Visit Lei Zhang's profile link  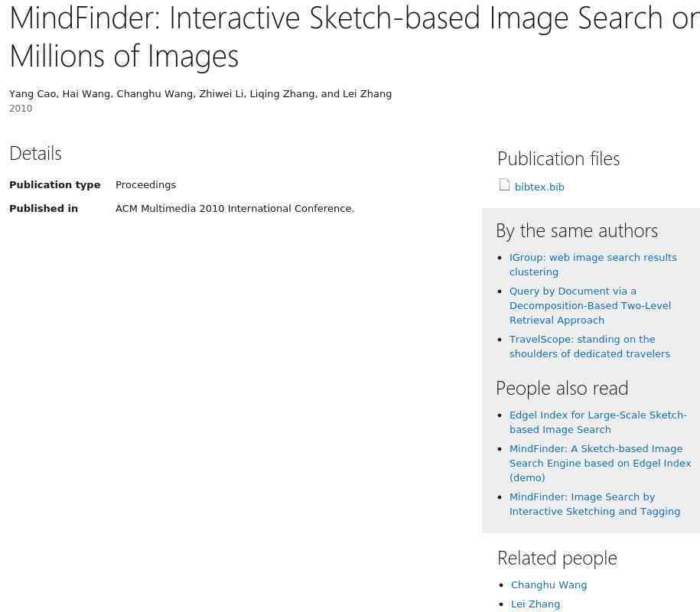coord(536,604)
